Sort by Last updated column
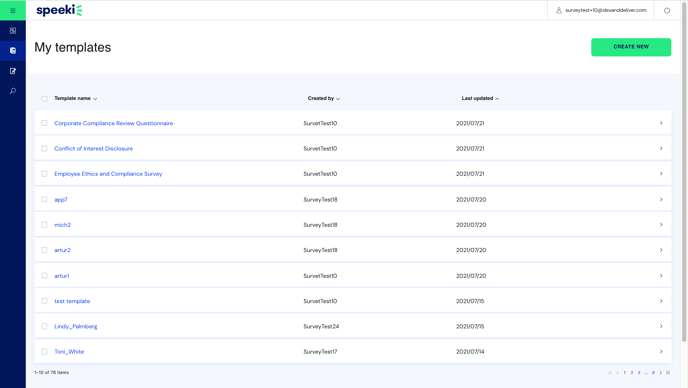Viewport: 688px width, 388px height. 480,98
